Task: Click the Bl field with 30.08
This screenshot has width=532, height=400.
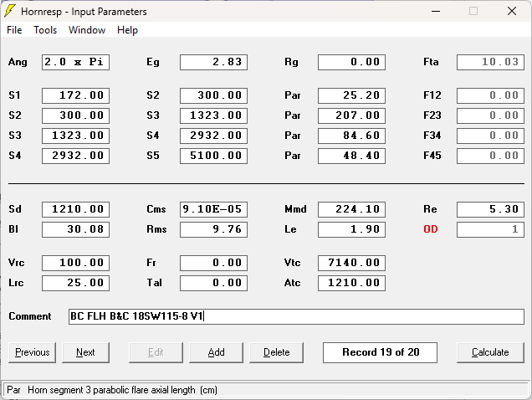Action: point(75,229)
